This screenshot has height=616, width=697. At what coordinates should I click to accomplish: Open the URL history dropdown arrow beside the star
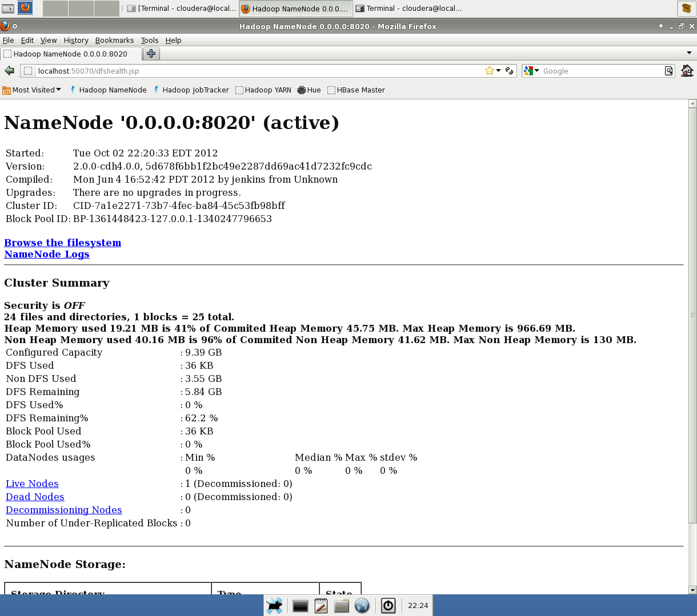click(499, 71)
